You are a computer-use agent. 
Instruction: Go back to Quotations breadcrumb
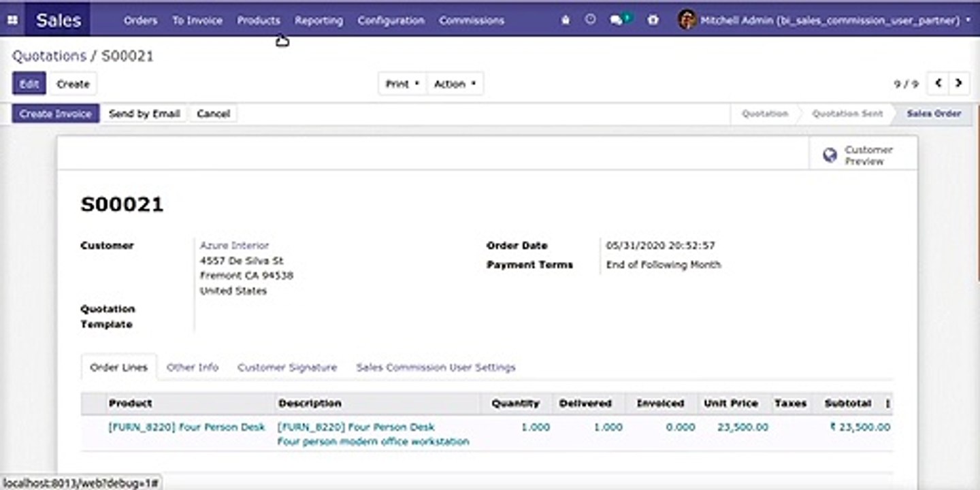[49, 56]
